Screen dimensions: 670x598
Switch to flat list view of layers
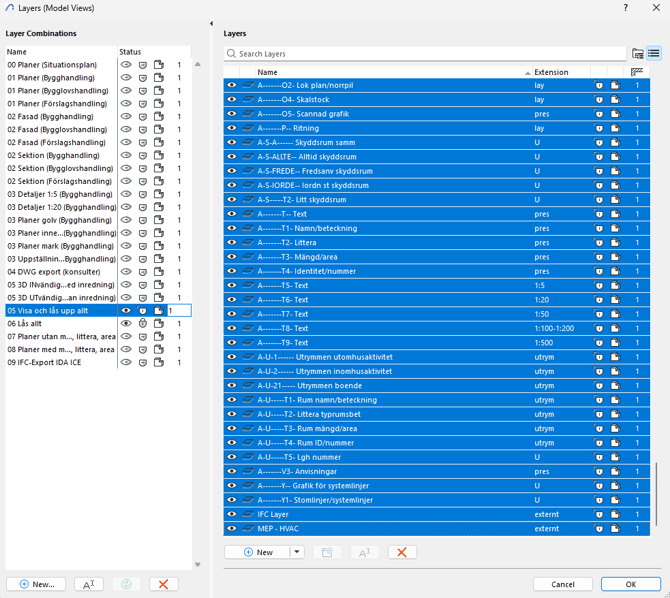(654, 54)
